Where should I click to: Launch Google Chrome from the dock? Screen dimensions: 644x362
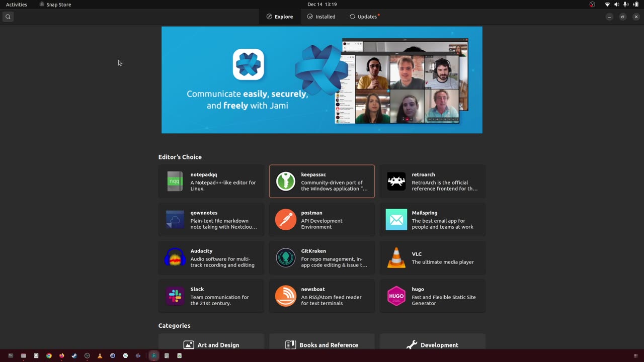[49, 355]
